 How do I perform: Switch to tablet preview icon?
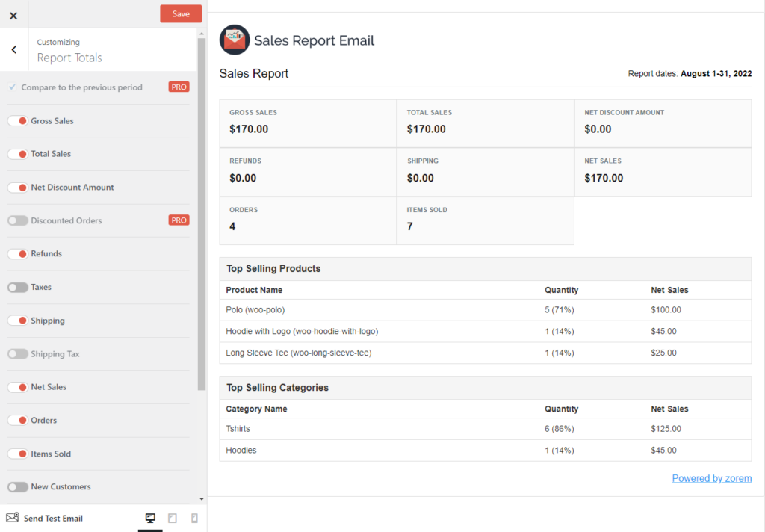pos(172,517)
